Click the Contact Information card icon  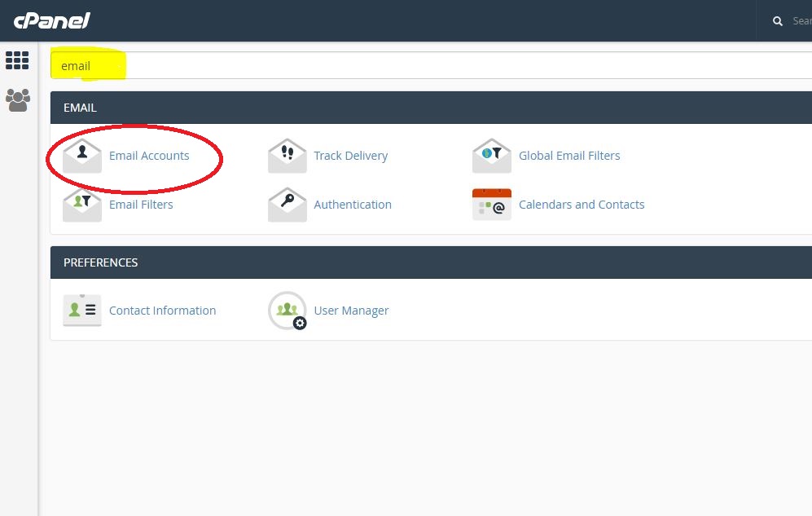point(81,311)
